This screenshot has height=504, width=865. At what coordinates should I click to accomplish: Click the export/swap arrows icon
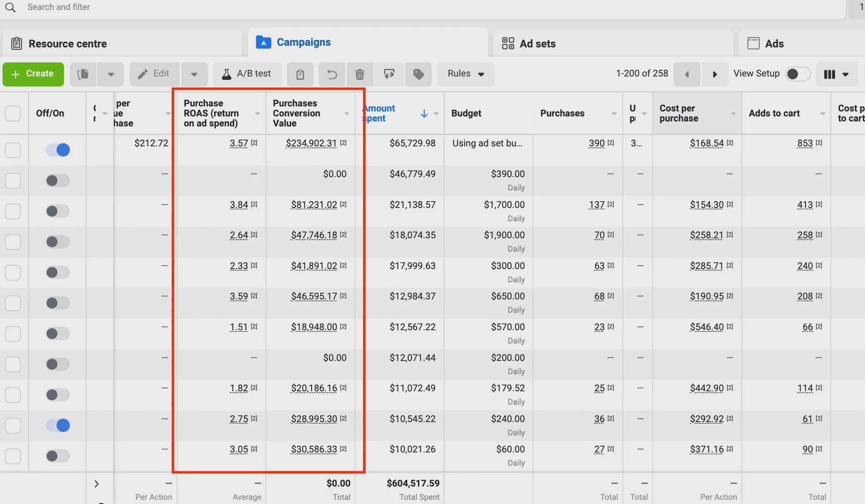click(389, 74)
